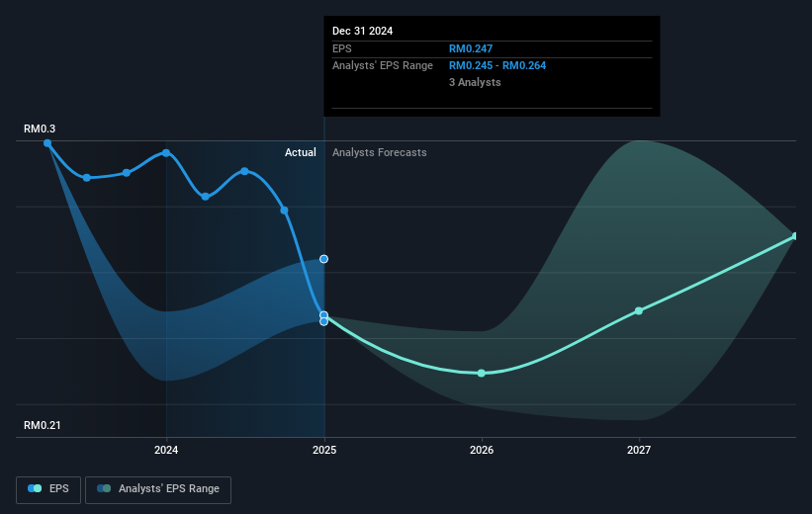Click the last forecast point at chart end
812x514 pixels.
[x=795, y=235]
